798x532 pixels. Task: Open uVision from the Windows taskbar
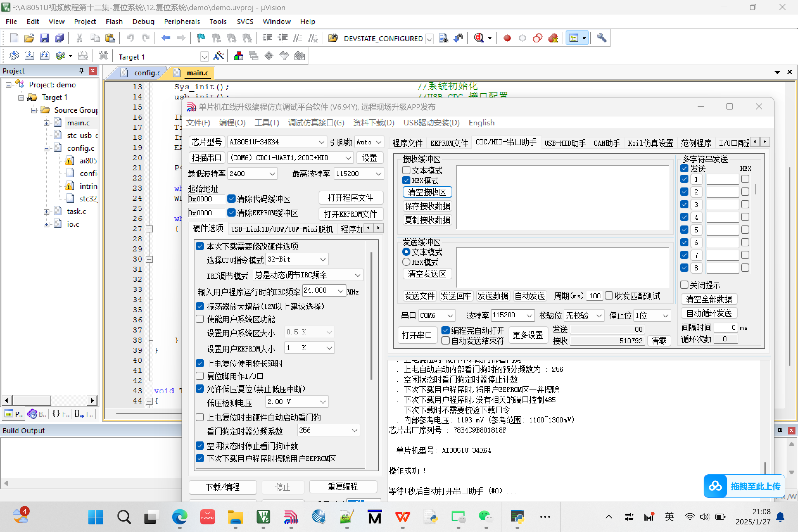[263, 517]
